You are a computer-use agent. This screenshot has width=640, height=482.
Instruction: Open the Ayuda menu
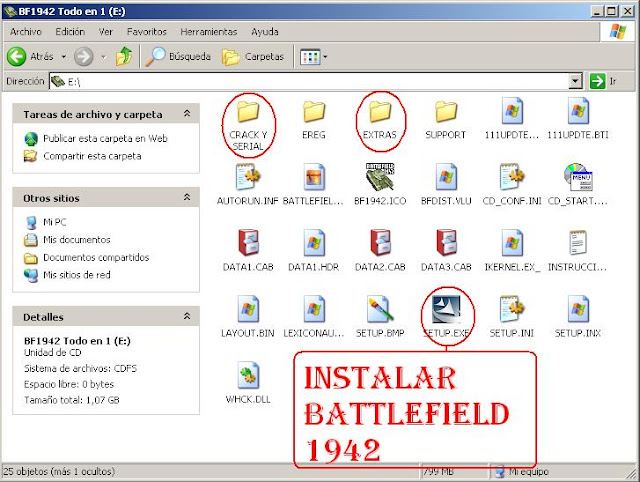(x=264, y=31)
